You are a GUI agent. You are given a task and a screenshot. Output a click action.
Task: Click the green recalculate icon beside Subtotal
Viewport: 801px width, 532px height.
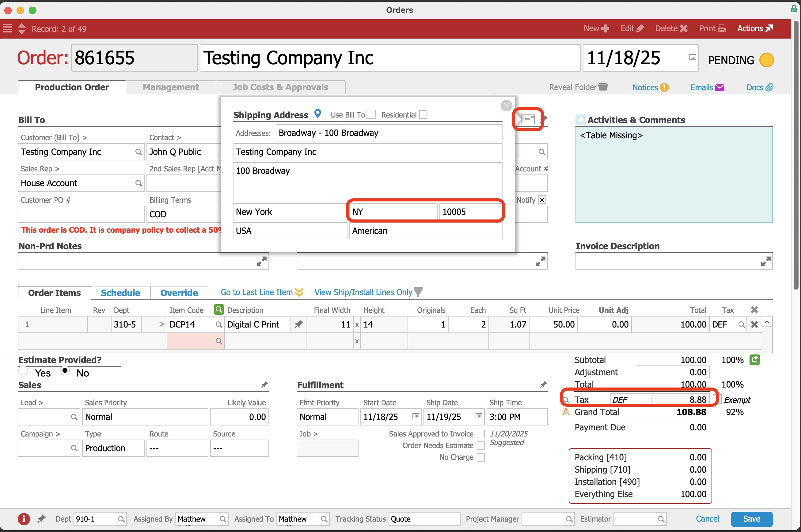coord(754,360)
